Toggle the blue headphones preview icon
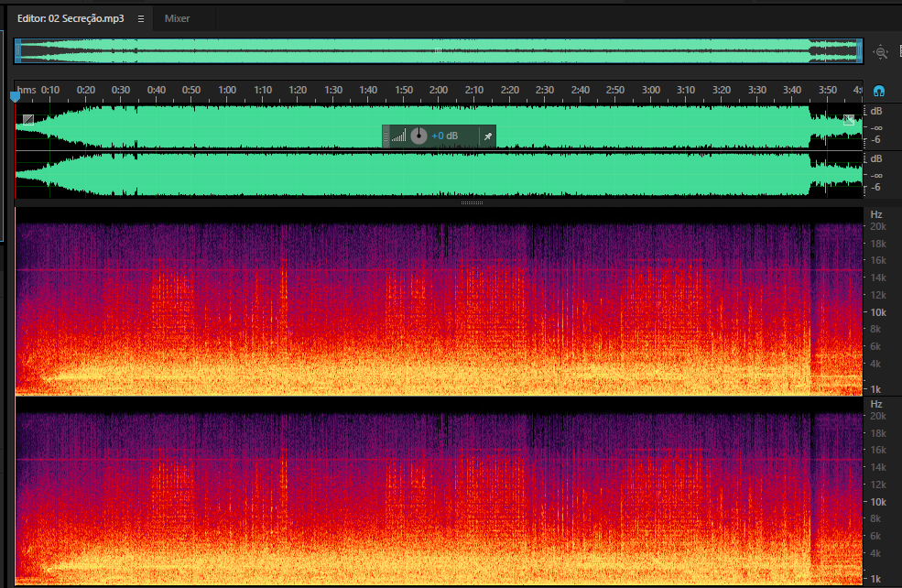 878,91
